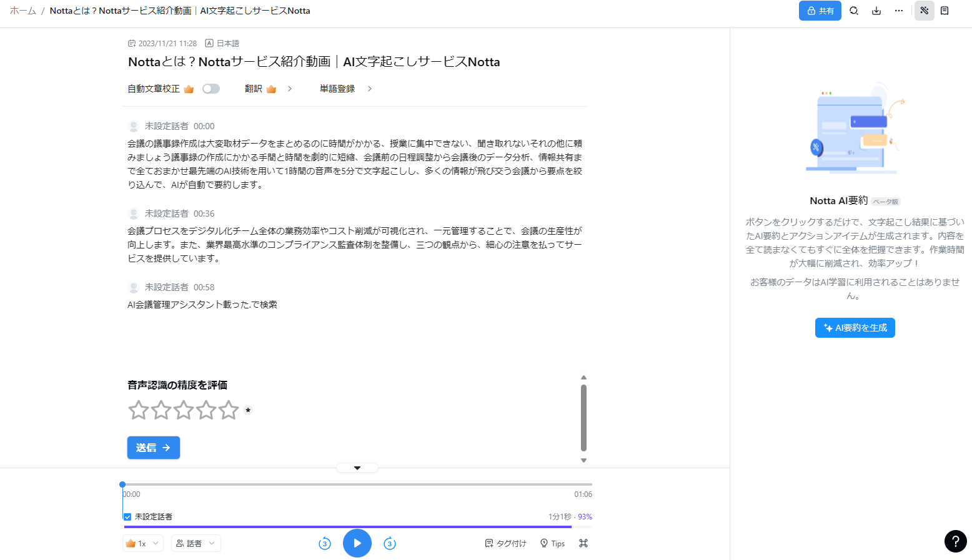
Task: Collapse the player panel with down caret
Action: [357, 468]
